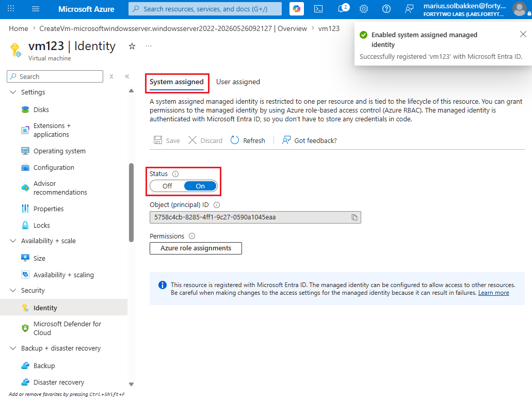The height and width of the screenshot is (397, 532).
Task: Open Operating system settings
Action: [59, 151]
